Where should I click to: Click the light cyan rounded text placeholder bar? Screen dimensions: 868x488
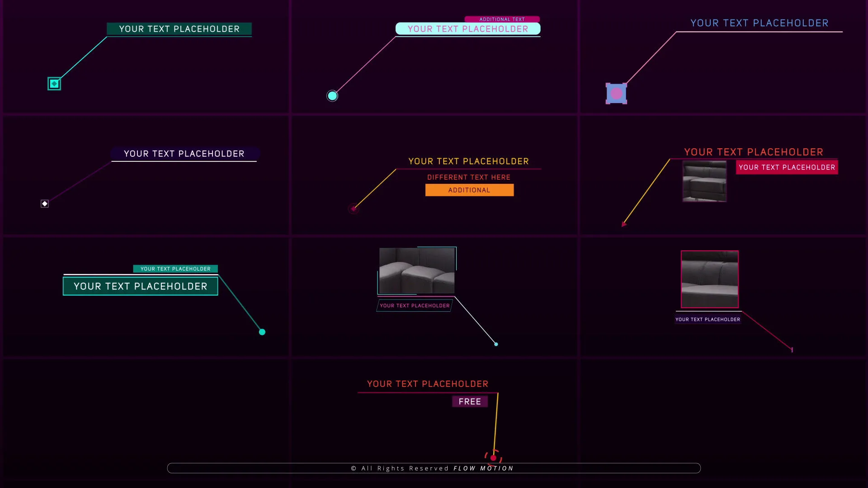tap(468, 29)
